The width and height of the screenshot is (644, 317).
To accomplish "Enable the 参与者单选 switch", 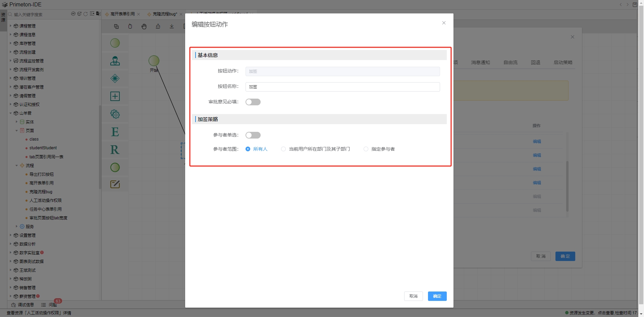I will (253, 135).
